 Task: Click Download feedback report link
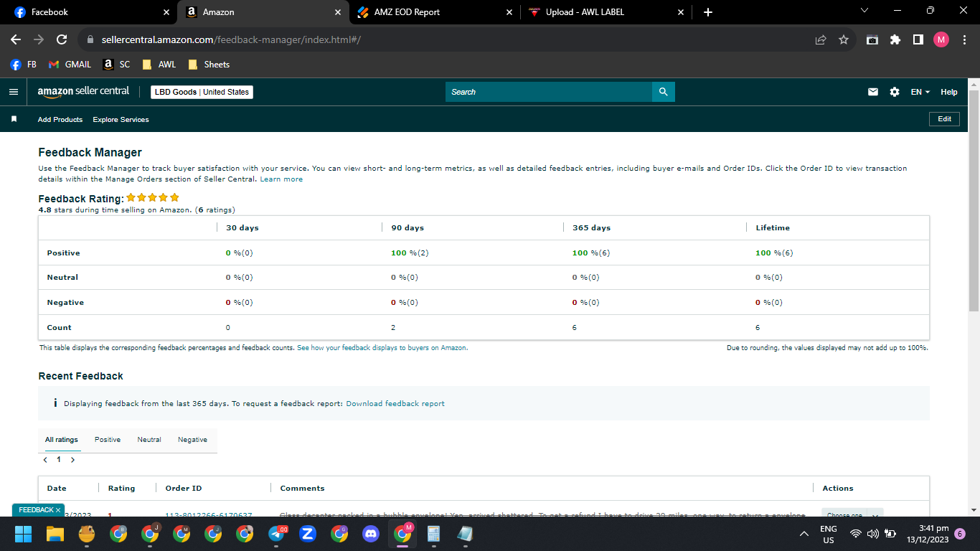395,403
